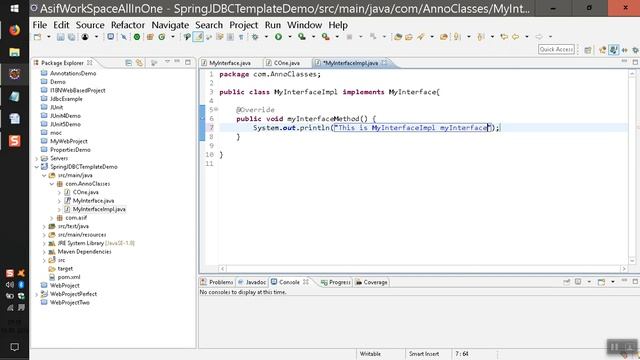Click the Save All toolbar icon
Image resolution: width=640 pixels, height=360 pixels.
point(71,37)
